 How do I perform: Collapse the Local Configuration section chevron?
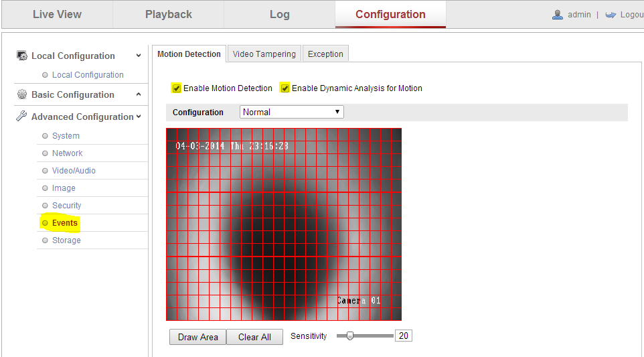pos(139,56)
